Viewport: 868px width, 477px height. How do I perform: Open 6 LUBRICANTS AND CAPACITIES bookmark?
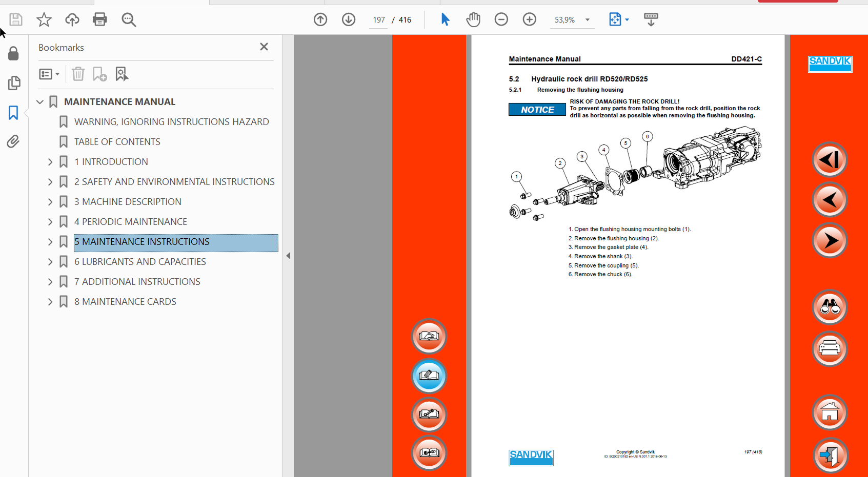(x=140, y=262)
